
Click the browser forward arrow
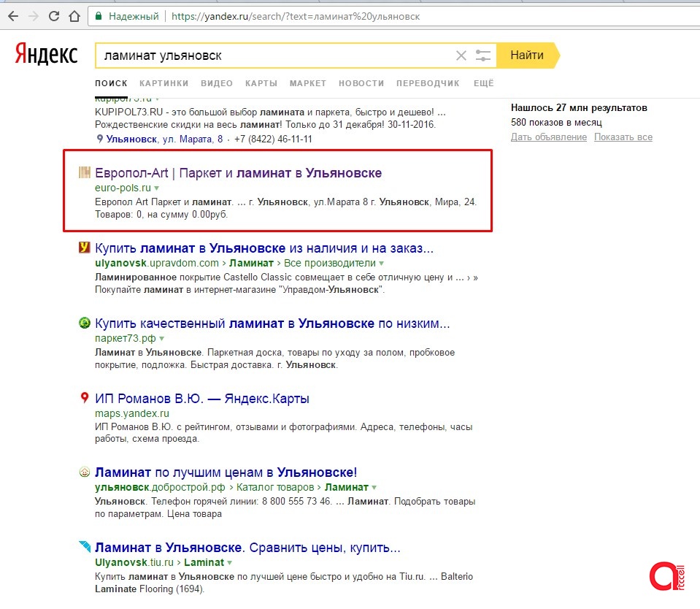click(x=34, y=17)
